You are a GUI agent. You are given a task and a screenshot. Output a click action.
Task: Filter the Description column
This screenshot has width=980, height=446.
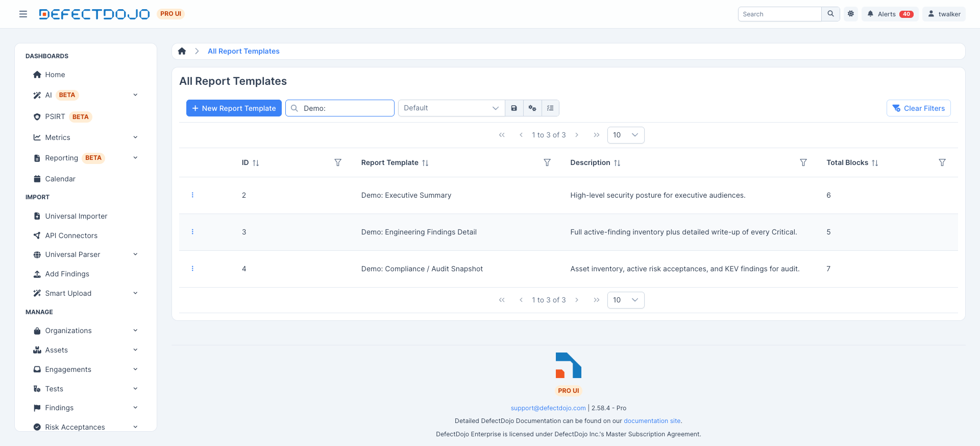pyautogui.click(x=803, y=162)
